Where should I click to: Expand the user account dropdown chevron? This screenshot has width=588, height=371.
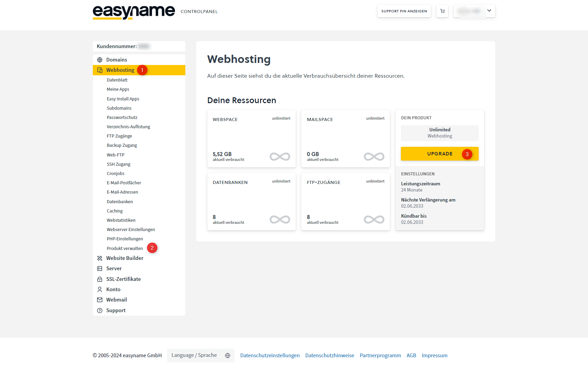489,11
